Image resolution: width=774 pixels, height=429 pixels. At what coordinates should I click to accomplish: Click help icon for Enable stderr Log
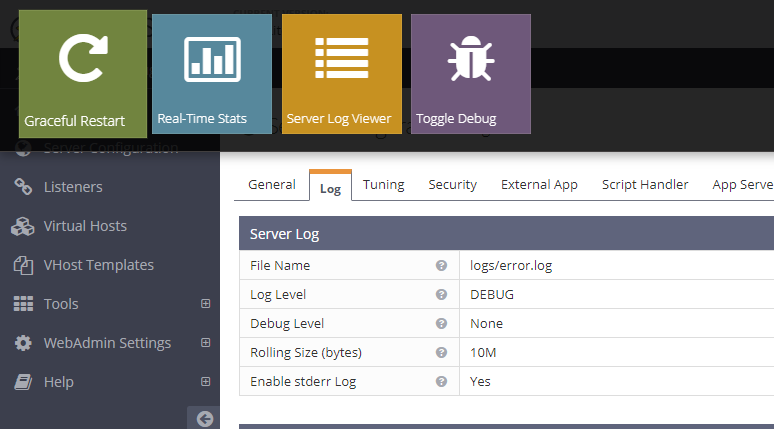pos(441,382)
